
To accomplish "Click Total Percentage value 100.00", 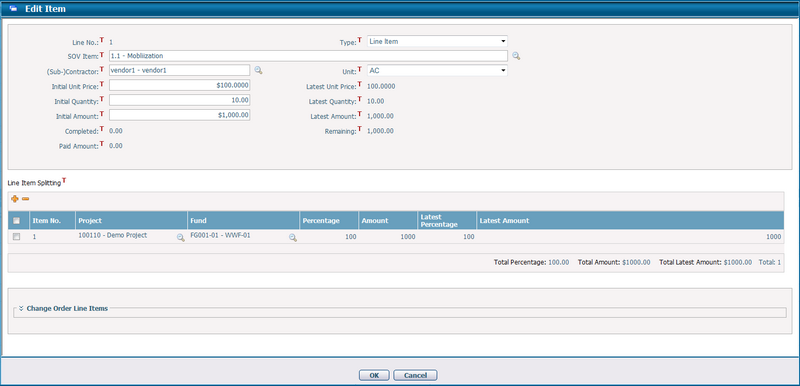I will point(559,263).
